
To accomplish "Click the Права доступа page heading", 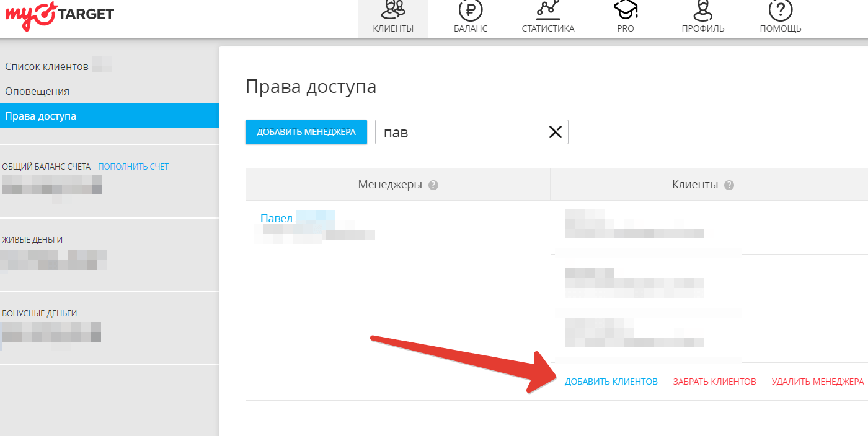I will (311, 86).
